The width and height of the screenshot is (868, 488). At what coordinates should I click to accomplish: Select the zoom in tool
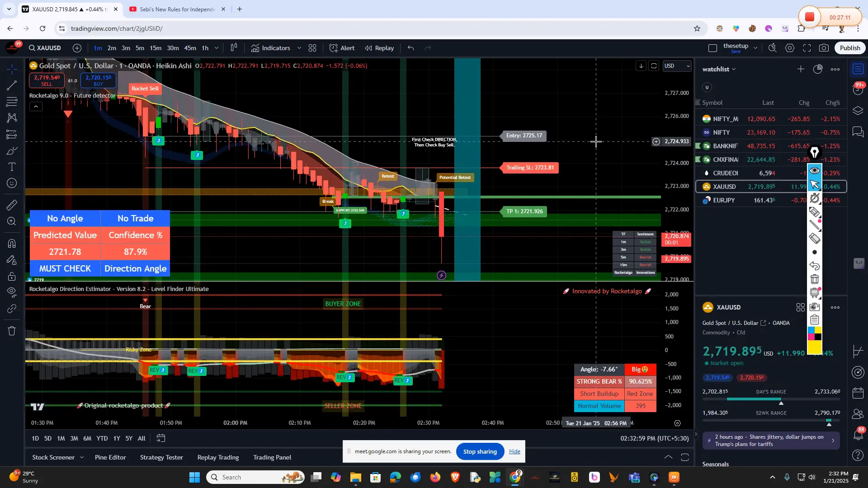pyautogui.click(x=12, y=221)
